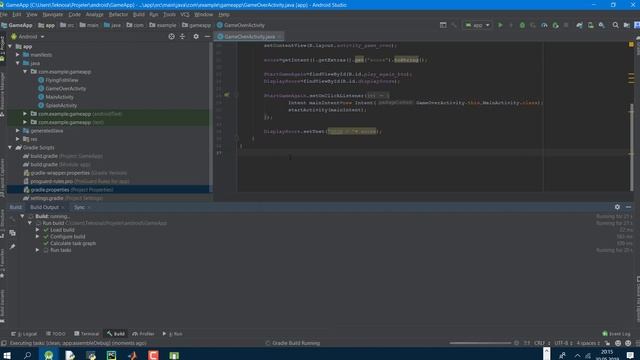Open the Navigate menu

(x=53, y=14)
